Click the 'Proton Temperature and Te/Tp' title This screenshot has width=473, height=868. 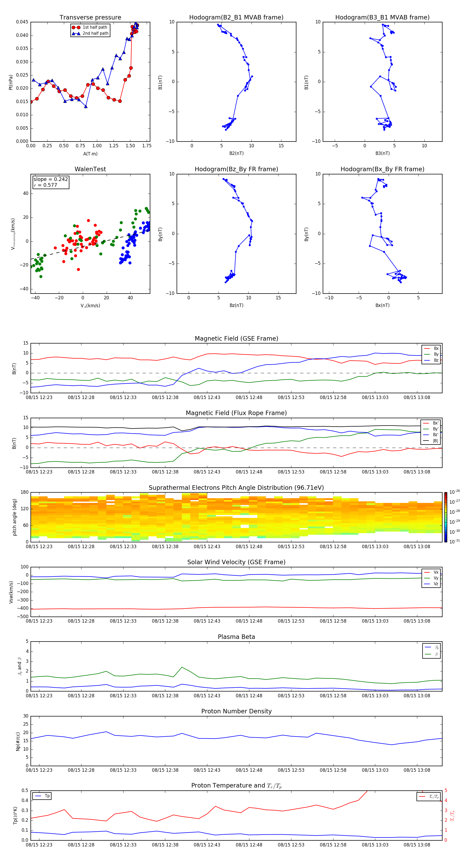(x=236, y=786)
